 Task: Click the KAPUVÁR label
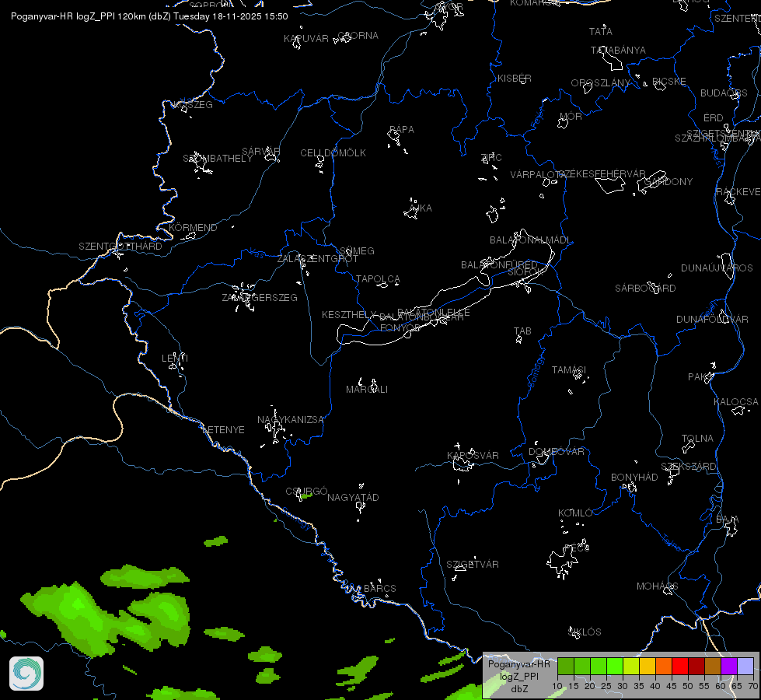306,39
